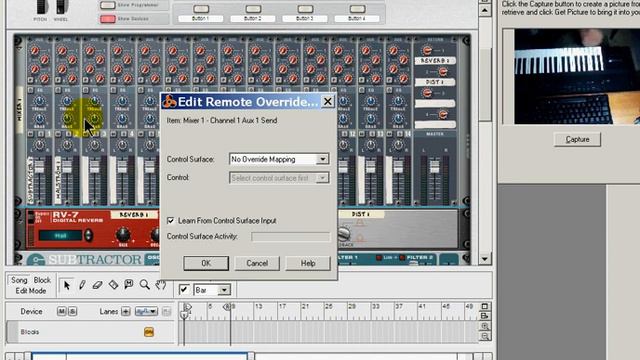The image size is (640, 360).
Task: Click the RV-7 reverb size knob
Action: pos(123,234)
